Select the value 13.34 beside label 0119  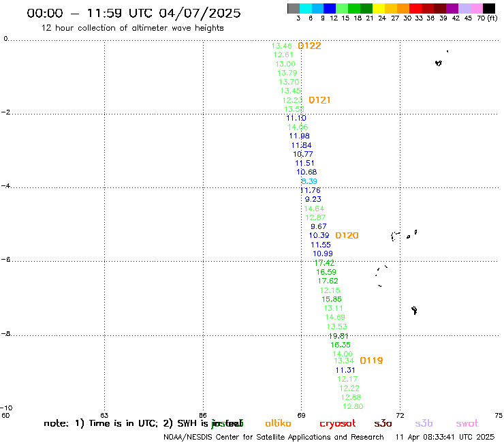[x=344, y=361]
